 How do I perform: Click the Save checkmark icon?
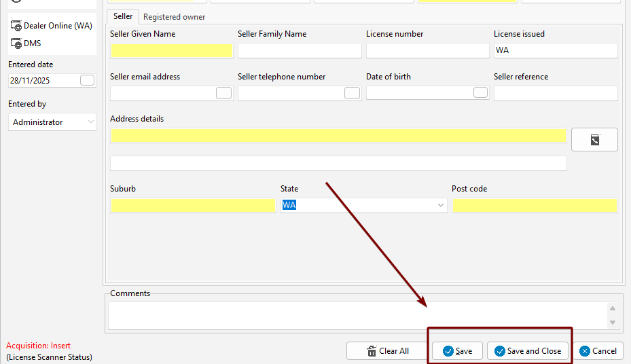(448, 351)
